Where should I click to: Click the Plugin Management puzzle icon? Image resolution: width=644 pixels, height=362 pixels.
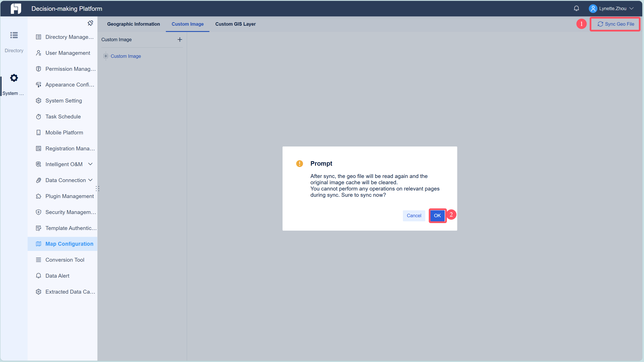(x=39, y=196)
